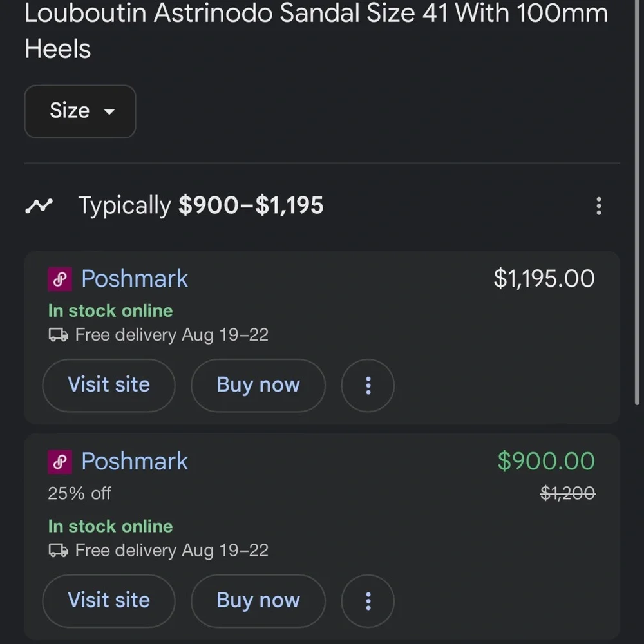Click the $1,195.00 price on first listing
This screenshot has height=644, width=644.
pyautogui.click(x=544, y=279)
